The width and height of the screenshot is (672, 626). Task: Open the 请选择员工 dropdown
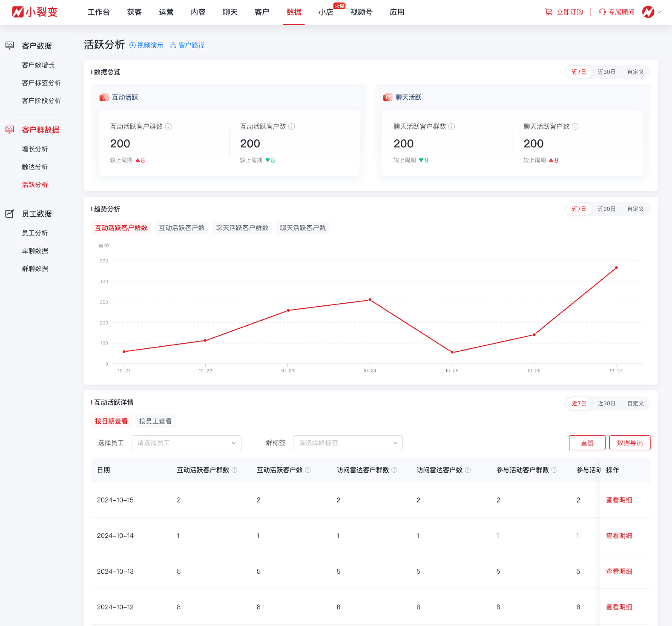click(187, 443)
